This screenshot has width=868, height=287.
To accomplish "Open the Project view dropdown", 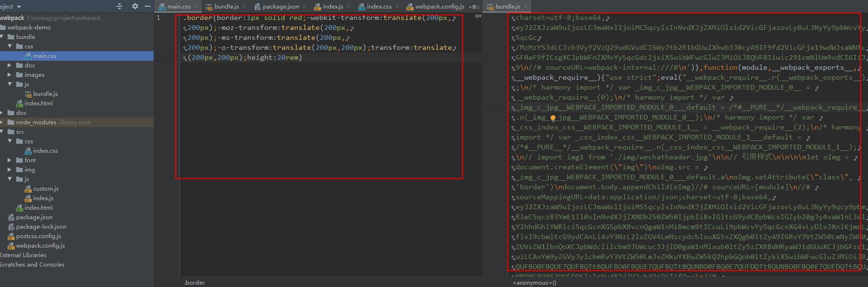I will click(19, 7).
